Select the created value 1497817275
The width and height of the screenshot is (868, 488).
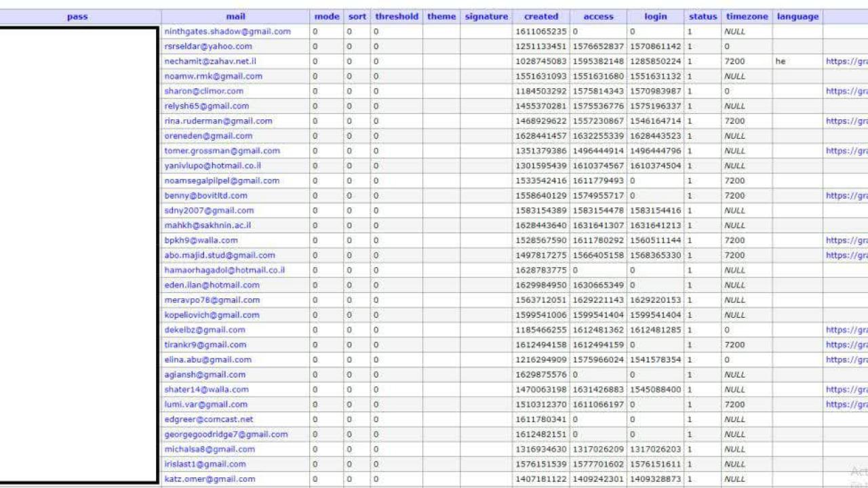[541, 255]
